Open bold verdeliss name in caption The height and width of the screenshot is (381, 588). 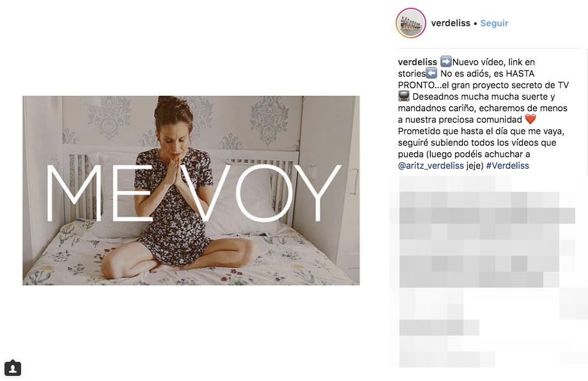[417, 62]
